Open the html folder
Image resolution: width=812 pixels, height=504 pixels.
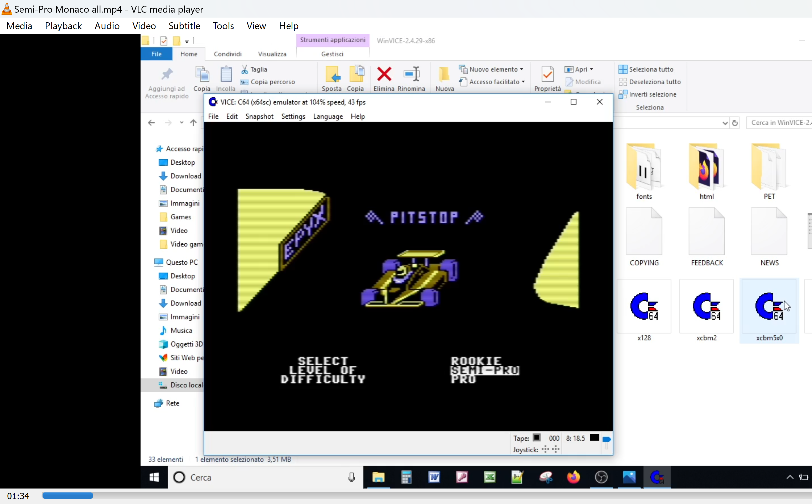pos(706,167)
